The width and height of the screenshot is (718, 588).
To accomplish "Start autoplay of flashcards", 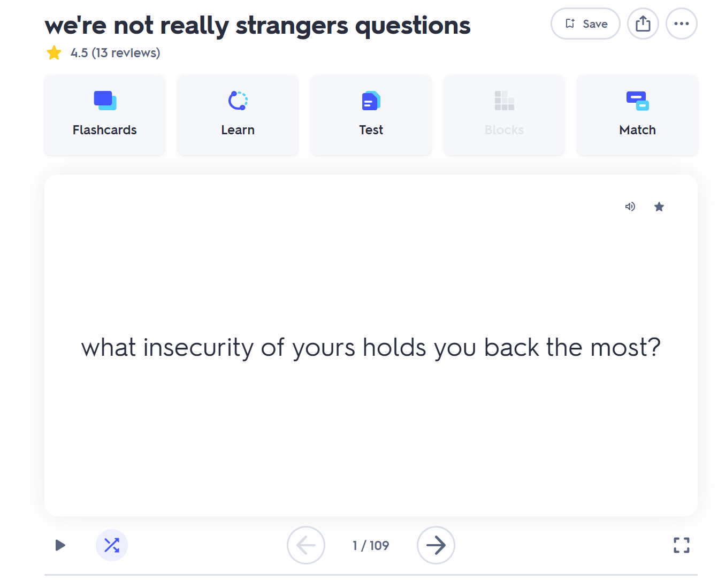I will tap(60, 545).
